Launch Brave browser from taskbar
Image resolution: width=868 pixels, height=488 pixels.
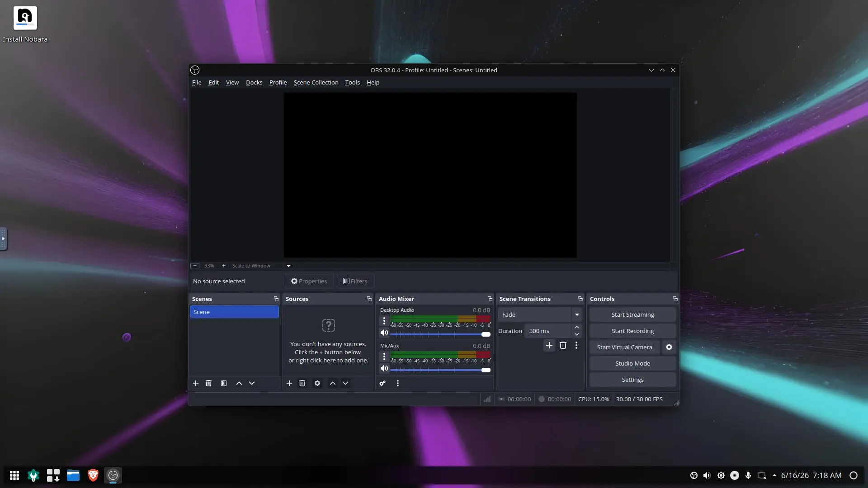[93, 475]
